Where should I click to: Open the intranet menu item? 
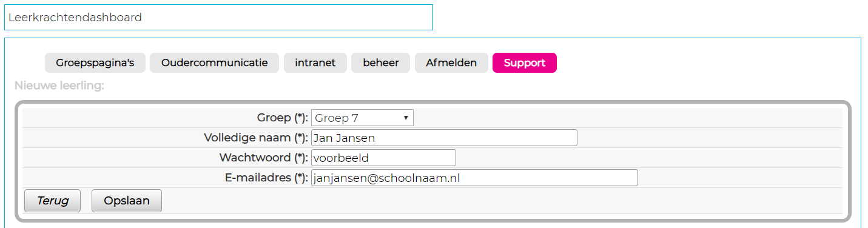pyautogui.click(x=315, y=63)
